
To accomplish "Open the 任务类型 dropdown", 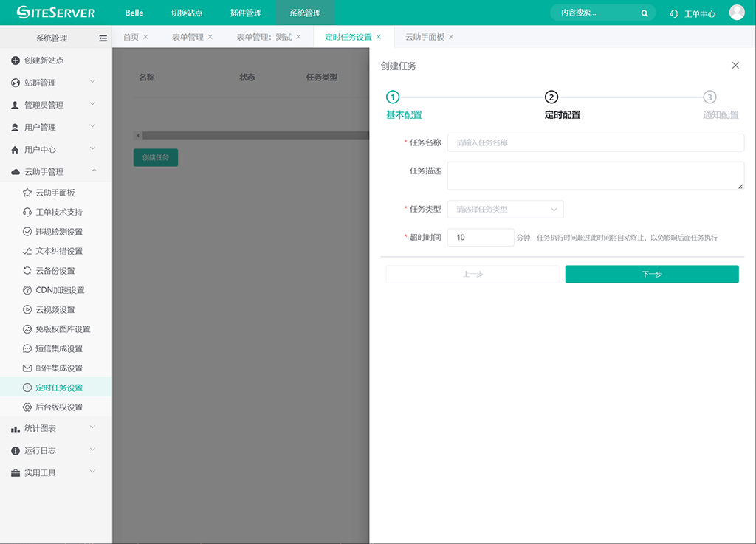I will pyautogui.click(x=506, y=210).
